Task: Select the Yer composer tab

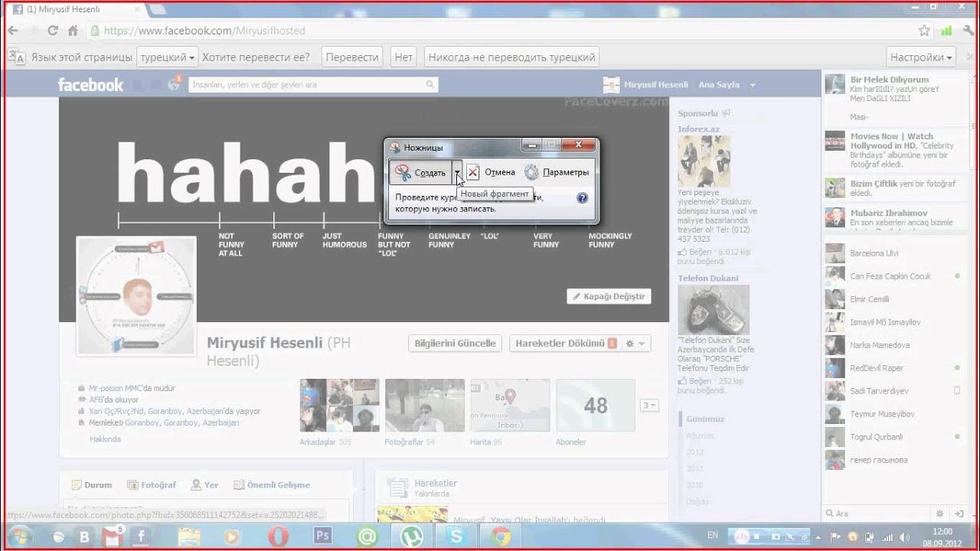Action: 204,485
